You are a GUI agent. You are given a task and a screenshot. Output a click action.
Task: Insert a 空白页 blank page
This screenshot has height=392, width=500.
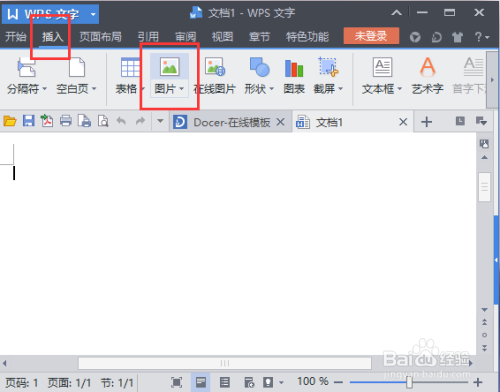click(77, 67)
